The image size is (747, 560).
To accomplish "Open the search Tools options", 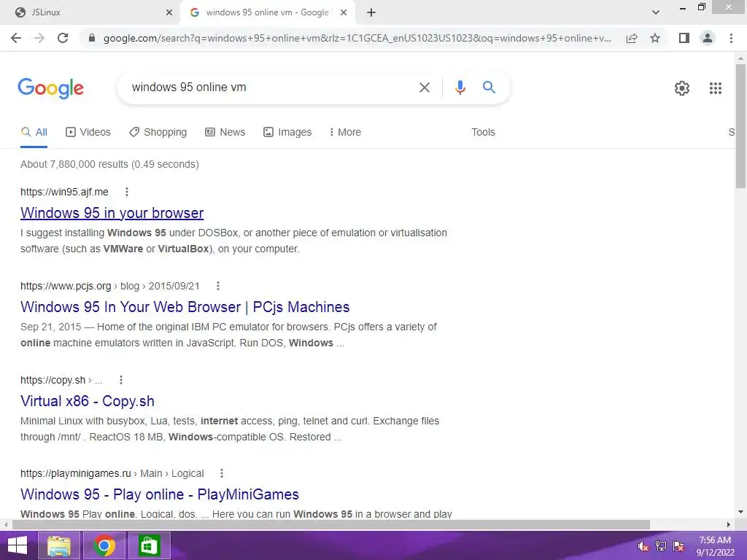I will (483, 133).
